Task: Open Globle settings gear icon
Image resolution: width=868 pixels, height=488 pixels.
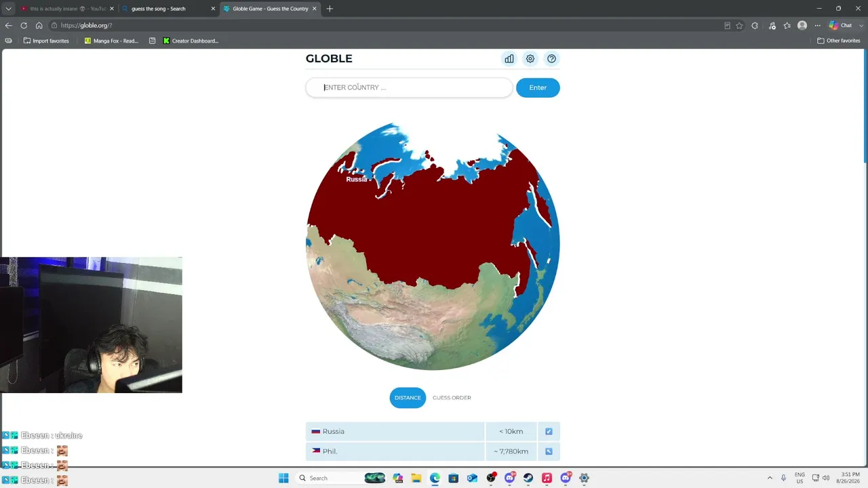Action: pos(530,59)
